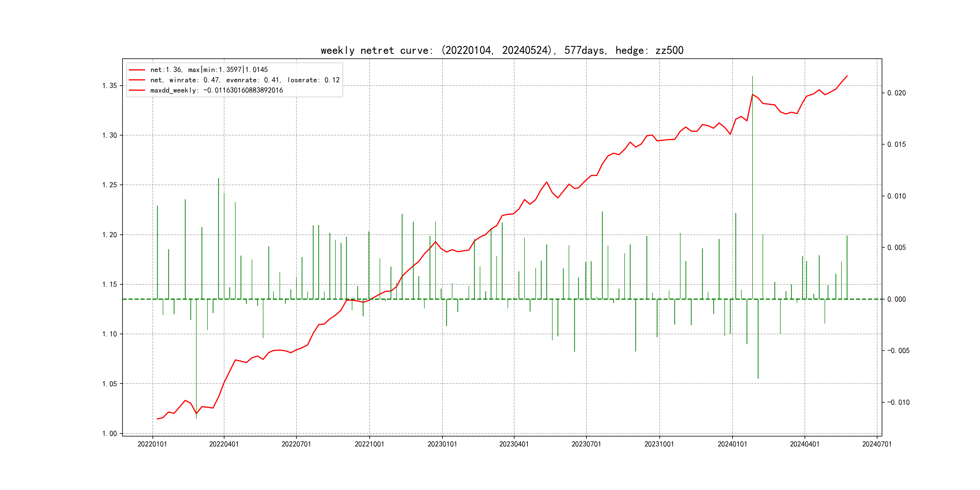Viewport: 980px width, 490px height.
Task: Click the 20240701 x-axis date label
Action: (x=877, y=444)
